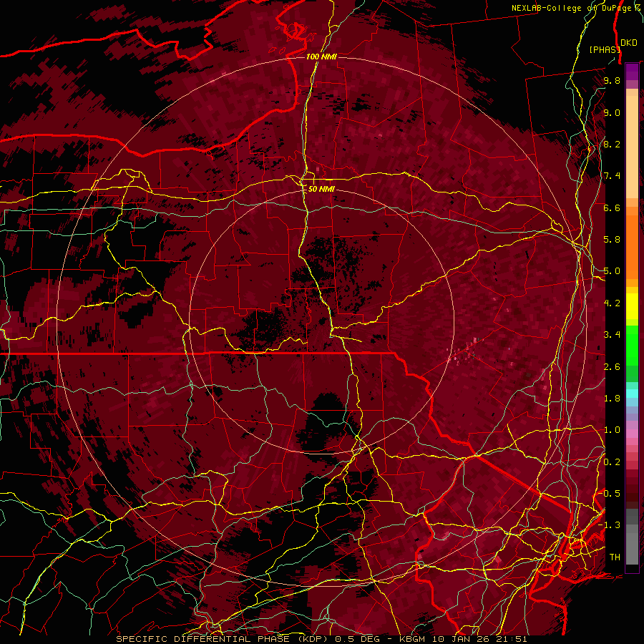The height and width of the screenshot is (644, 644).
Task: Click the -0.5 value on the color scale
Action: coord(610,494)
